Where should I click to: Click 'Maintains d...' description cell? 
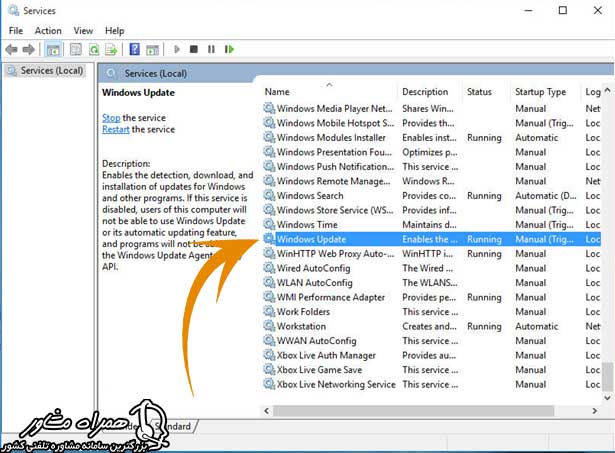point(429,224)
